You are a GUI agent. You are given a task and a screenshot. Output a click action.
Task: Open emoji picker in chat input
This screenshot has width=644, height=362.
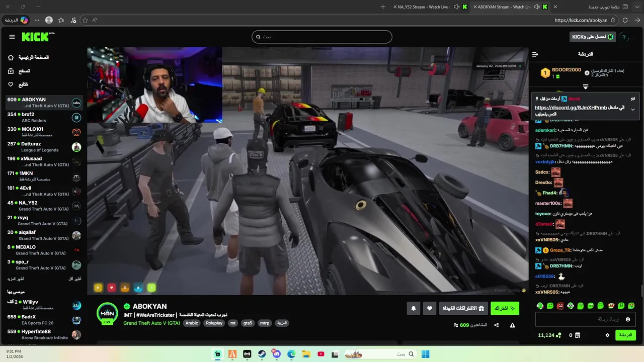coord(628,319)
